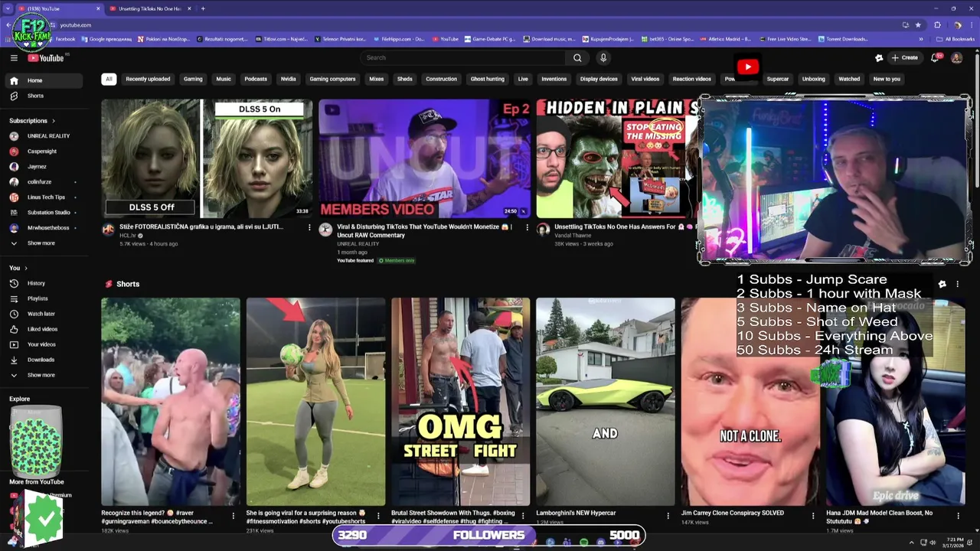Open options for Lamborghini's NEW Hypercar short
Image resolution: width=980 pixels, height=551 pixels.
click(668, 516)
